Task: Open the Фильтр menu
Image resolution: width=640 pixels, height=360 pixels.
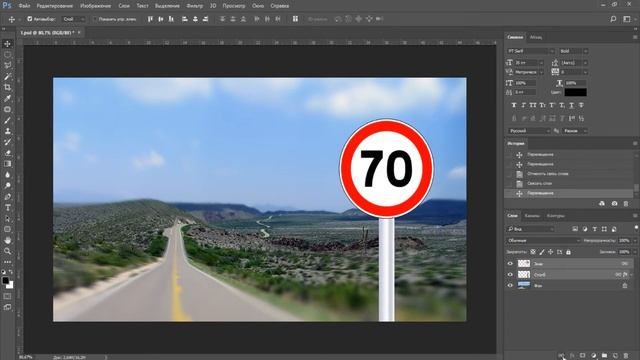Action: [194, 6]
